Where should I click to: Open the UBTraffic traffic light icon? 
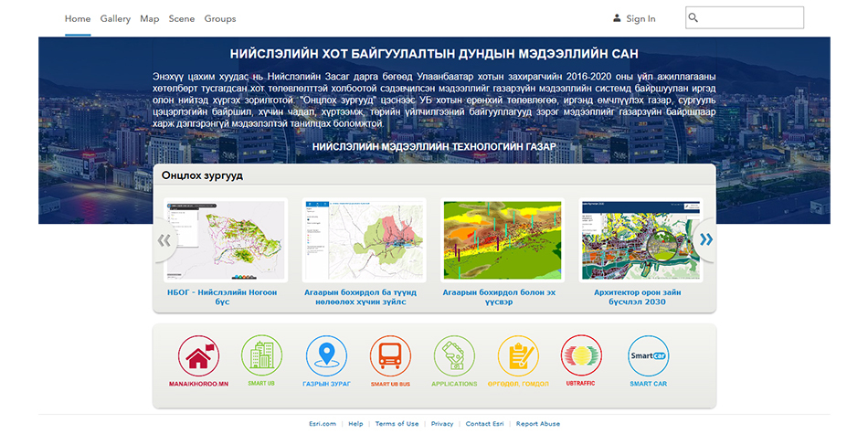[581, 355]
